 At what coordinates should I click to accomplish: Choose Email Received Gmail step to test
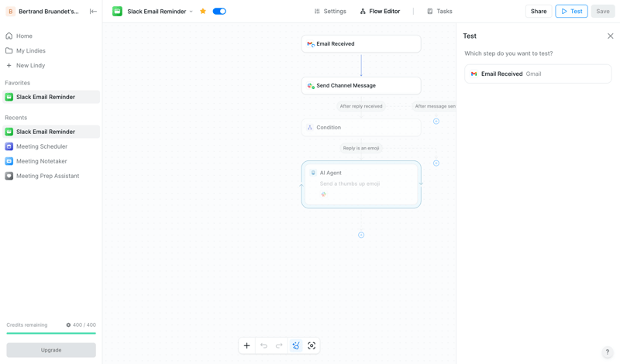(538, 74)
